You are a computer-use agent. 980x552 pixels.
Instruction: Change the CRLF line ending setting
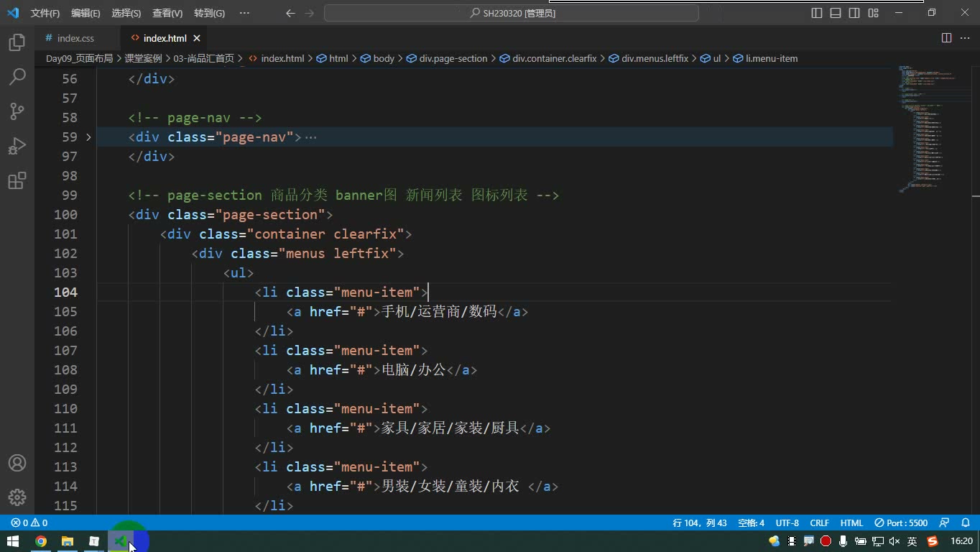(x=820, y=523)
